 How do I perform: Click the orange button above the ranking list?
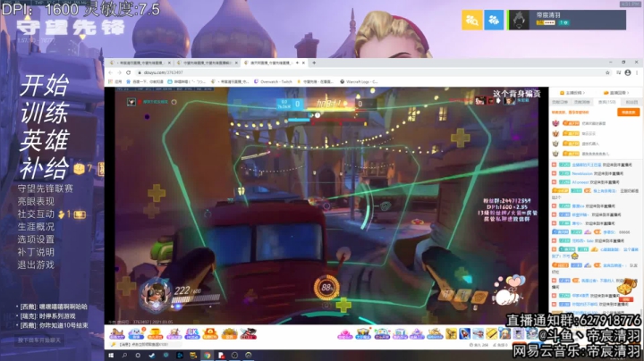[629, 112]
